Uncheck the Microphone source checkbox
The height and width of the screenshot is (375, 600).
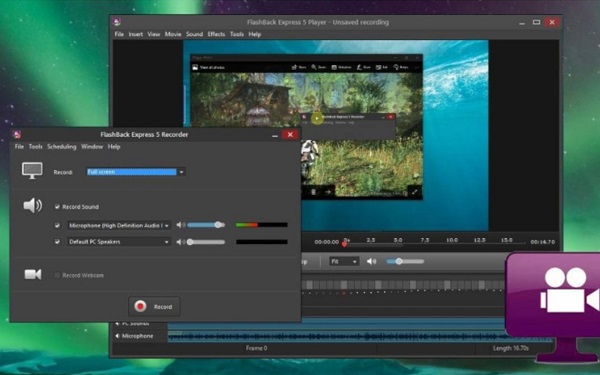(57, 225)
